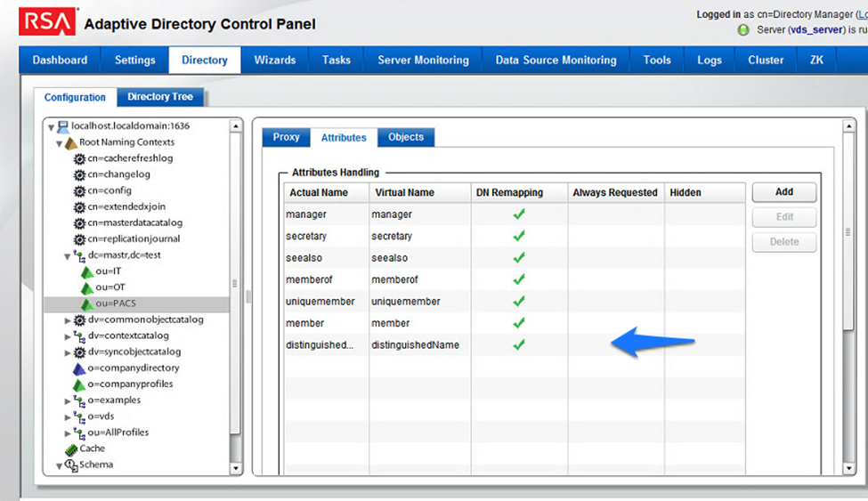Click the Cache memory icon

pos(71,449)
